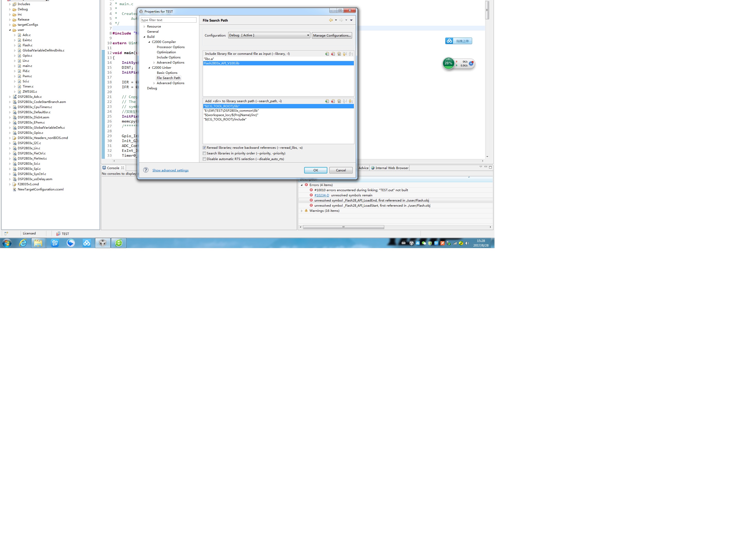Uncheck Reread libraries checkbox
The height and width of the screenshot is (560, 751).
204,147
